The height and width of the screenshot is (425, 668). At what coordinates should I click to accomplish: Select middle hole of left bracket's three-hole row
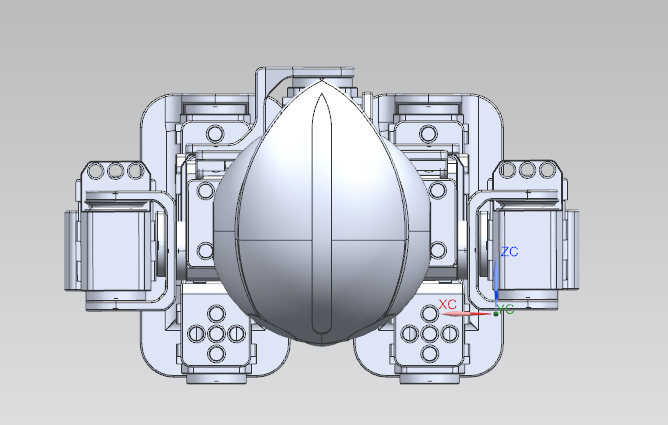click(x=115, y=171)
